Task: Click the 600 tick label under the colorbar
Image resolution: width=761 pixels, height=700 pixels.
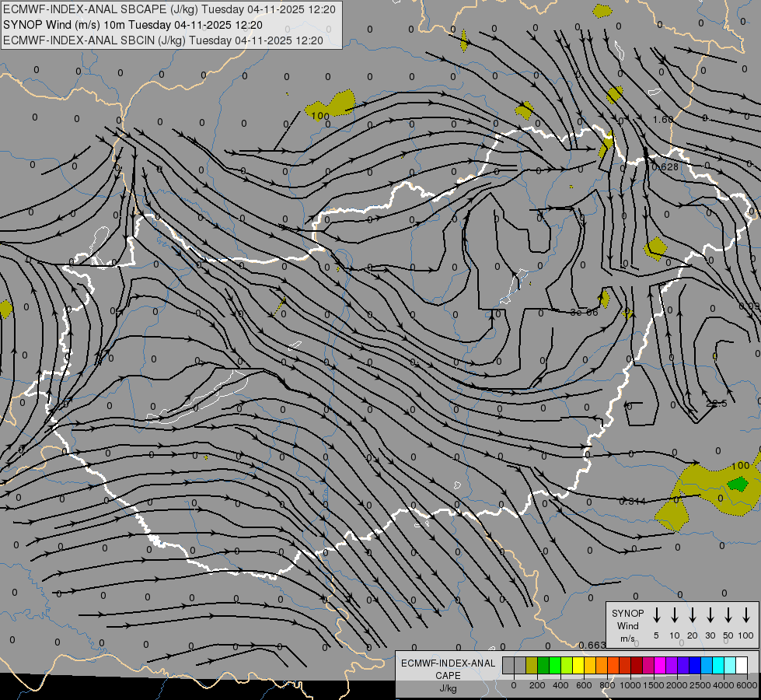Action: [584, 685]
